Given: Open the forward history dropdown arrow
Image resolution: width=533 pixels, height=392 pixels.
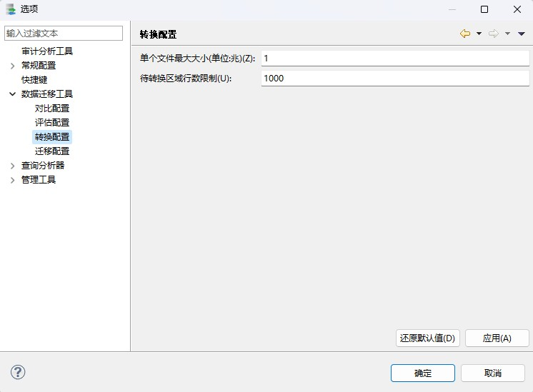Looking at the screenshot, I should pos(507,34).
